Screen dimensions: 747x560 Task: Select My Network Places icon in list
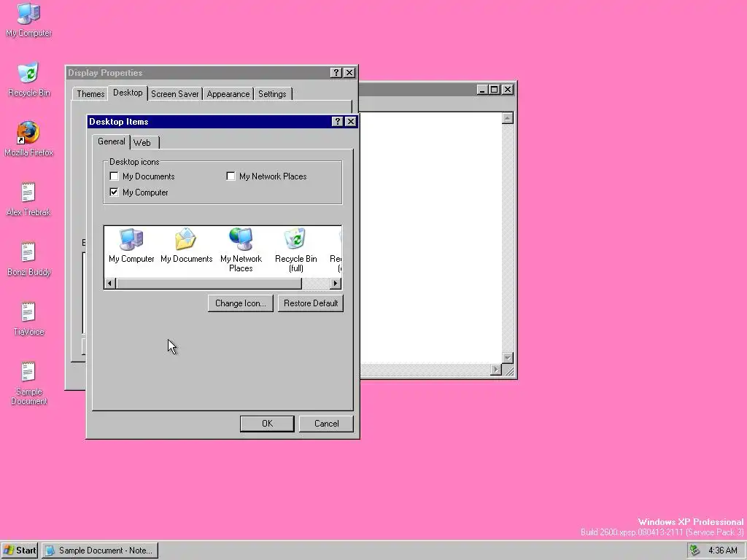pos(241,250)
